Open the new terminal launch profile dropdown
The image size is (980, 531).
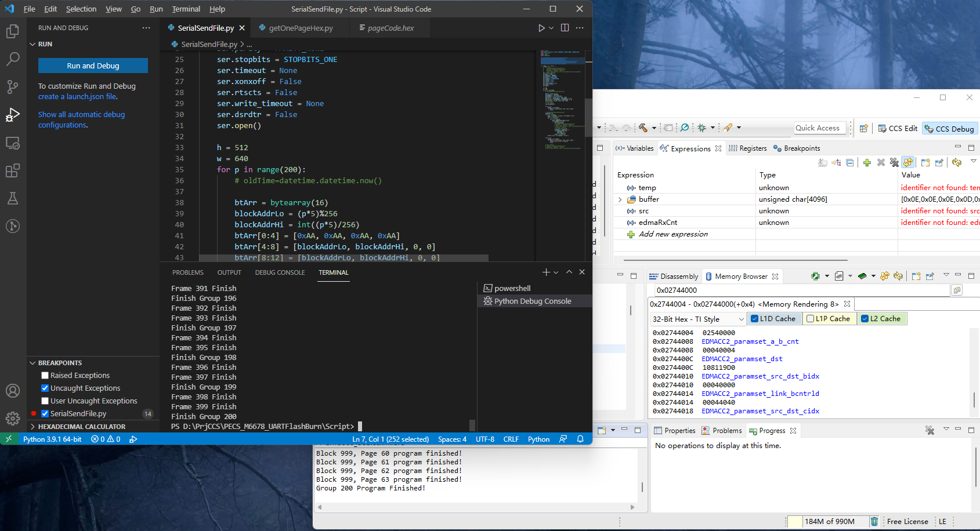[556, 272]
